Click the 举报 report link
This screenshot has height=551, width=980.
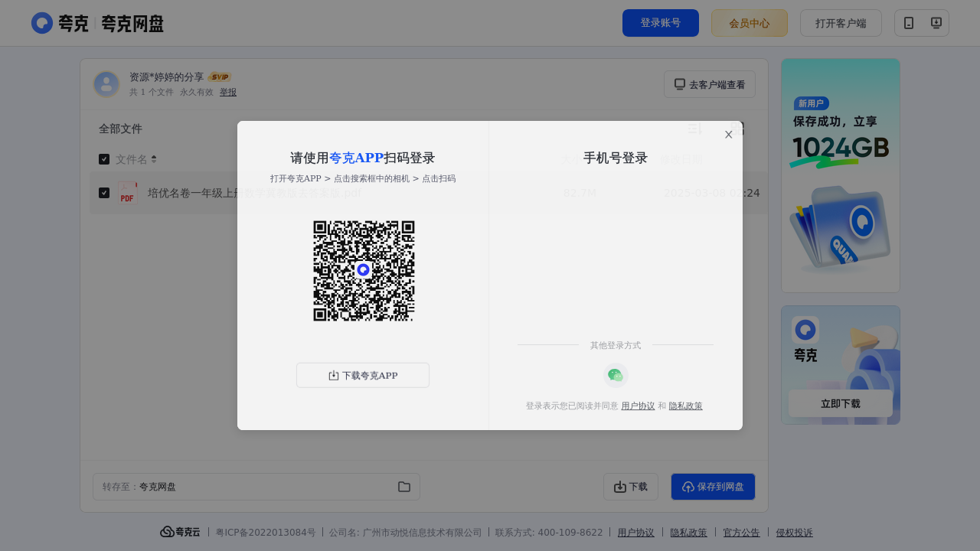click(228, 92)
